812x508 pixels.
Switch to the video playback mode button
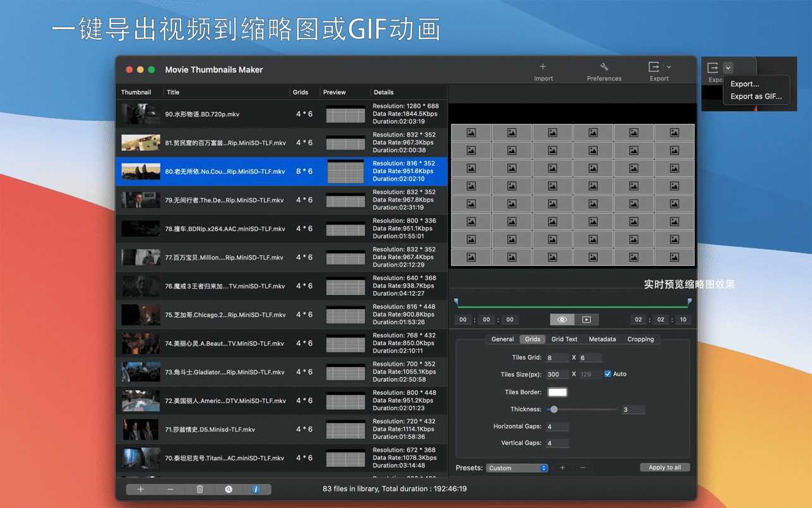tap(586, 320)
